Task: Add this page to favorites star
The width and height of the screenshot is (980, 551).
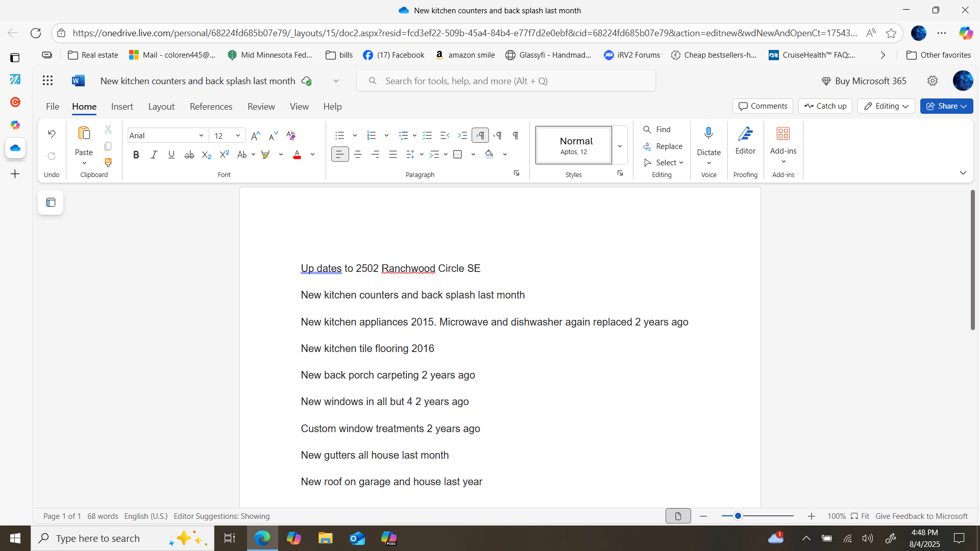Action: pos(891,33)
